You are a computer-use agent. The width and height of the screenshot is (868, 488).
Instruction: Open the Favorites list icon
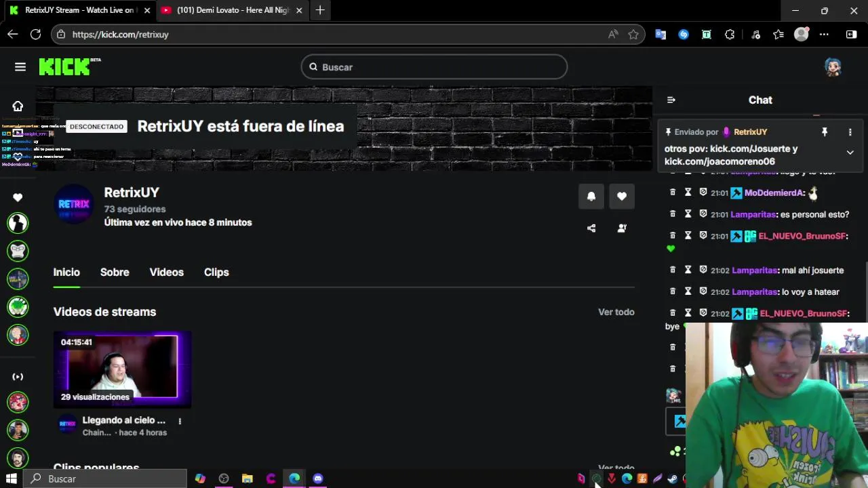coord(778,34)
